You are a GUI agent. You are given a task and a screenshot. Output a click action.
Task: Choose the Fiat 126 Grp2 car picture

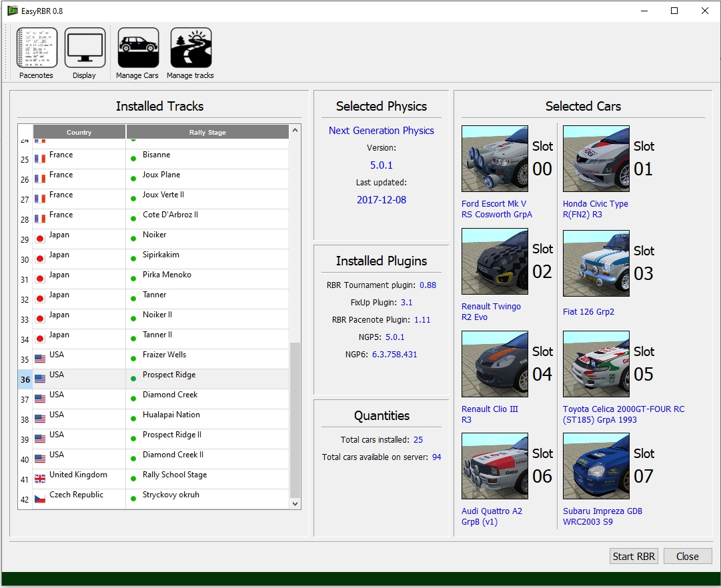596,263
